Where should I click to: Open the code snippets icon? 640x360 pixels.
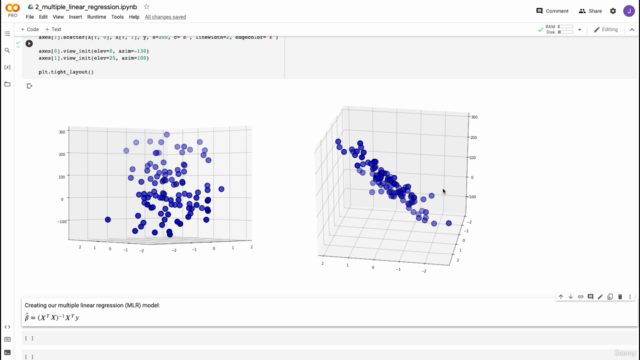[7, 327]
